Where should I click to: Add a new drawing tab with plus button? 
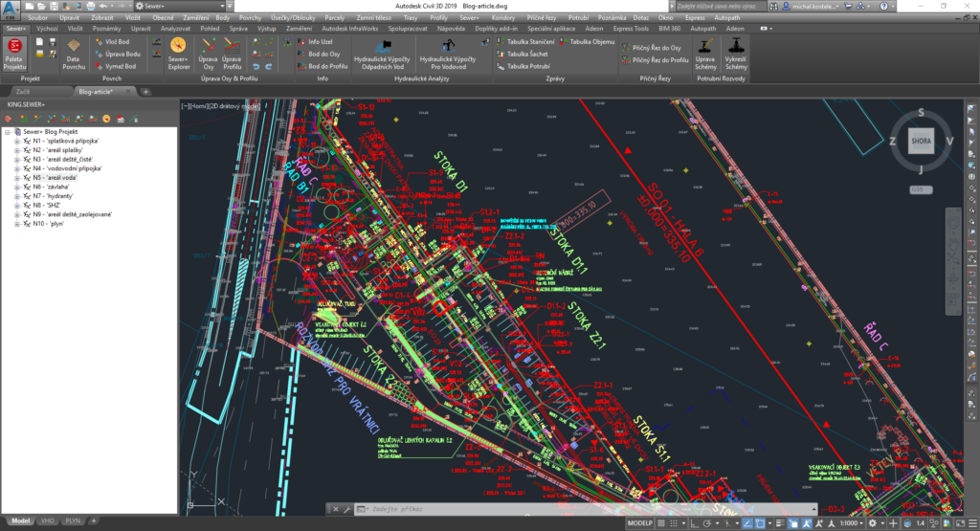tap(145, 92)
